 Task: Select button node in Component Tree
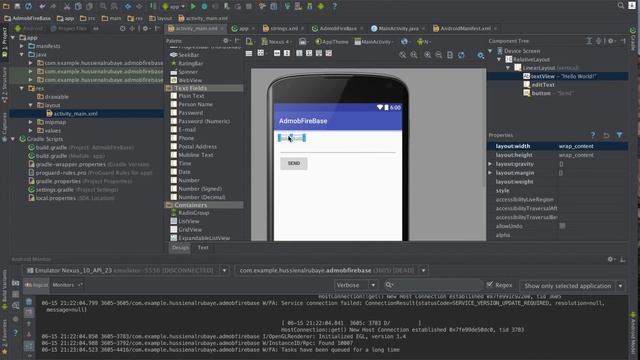541,93
